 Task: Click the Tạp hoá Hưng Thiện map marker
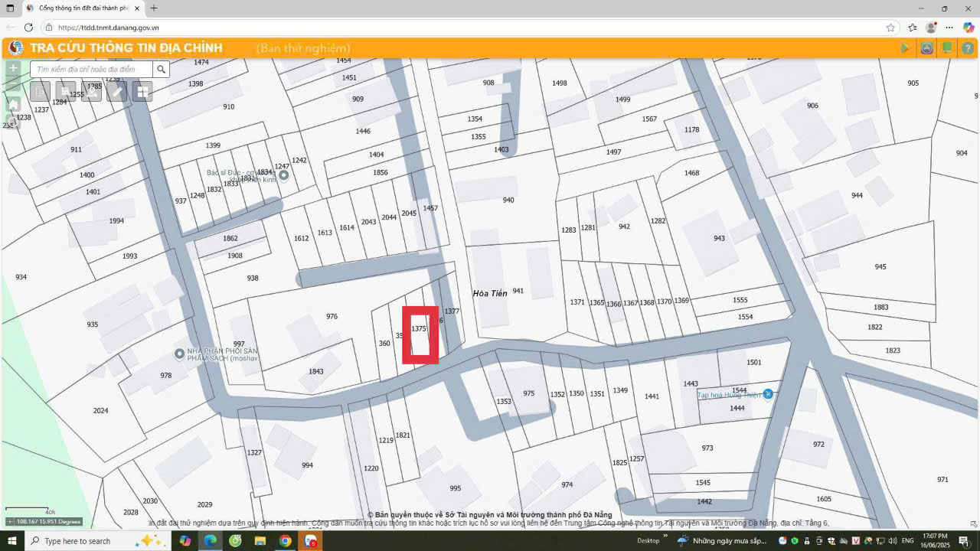768,394
